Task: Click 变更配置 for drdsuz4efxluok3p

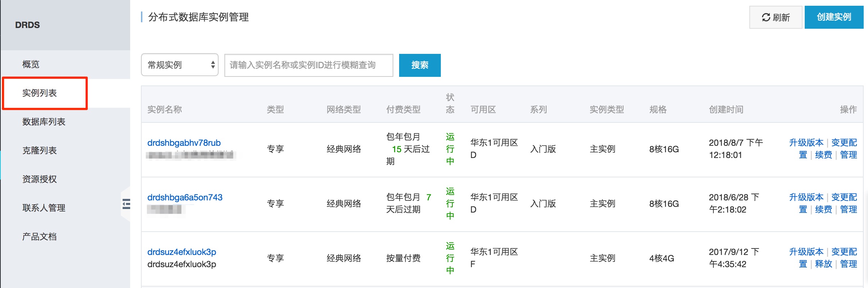Action: pos(844,252)
